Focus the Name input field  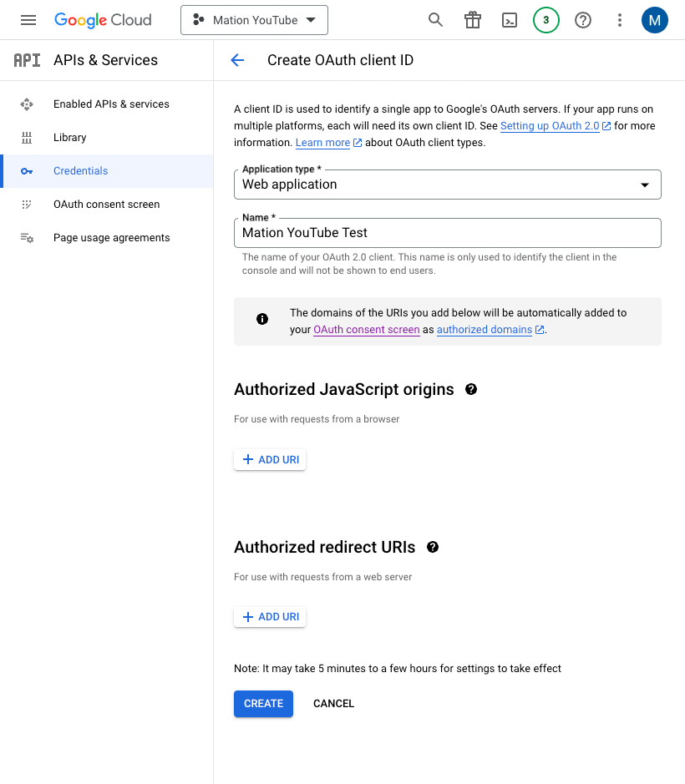point(447,233)
